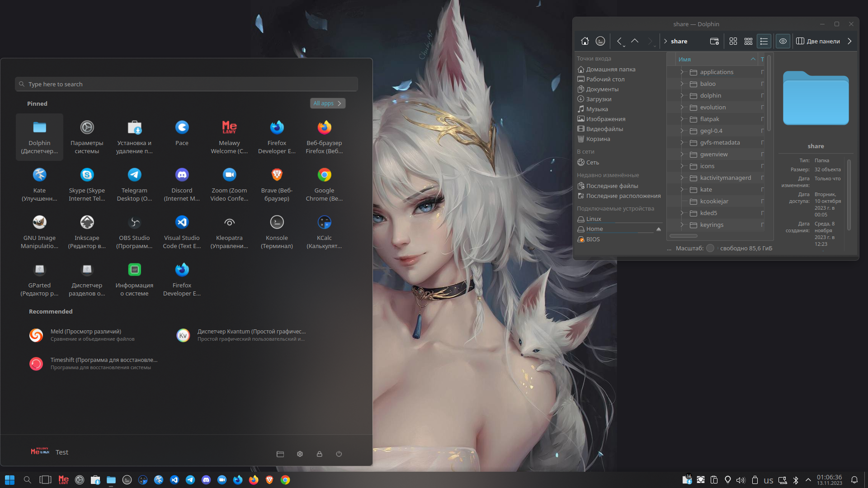Create new folder via toolbar icon
This screenshot has width=868, height=488.
[714, 41]
